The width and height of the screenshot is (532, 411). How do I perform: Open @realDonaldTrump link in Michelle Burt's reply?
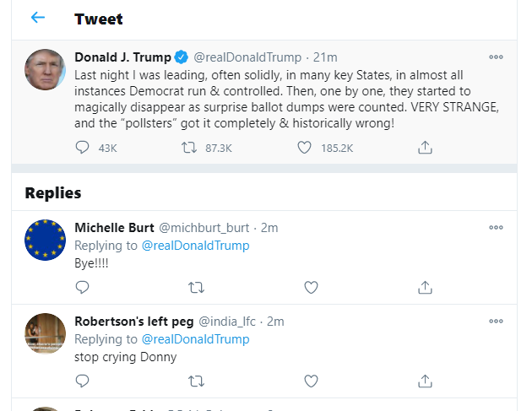click(195, 246)
